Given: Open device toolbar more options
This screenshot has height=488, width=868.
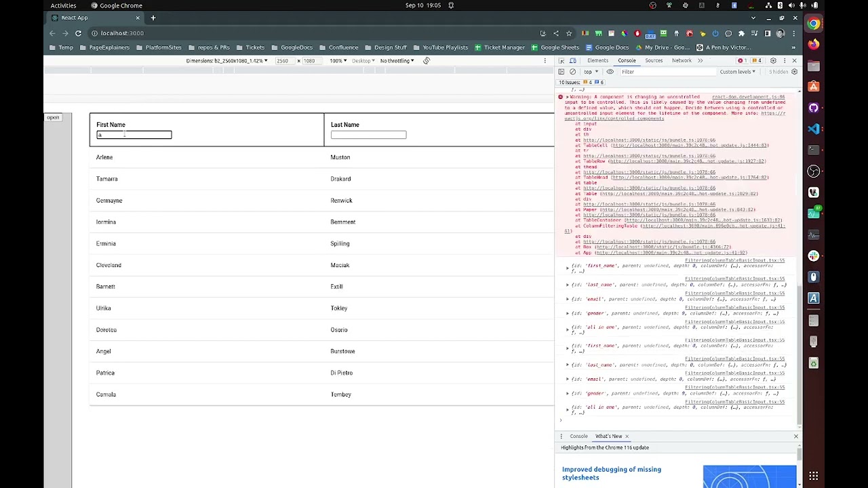Looking at the screenshot, I should [545, 60].
